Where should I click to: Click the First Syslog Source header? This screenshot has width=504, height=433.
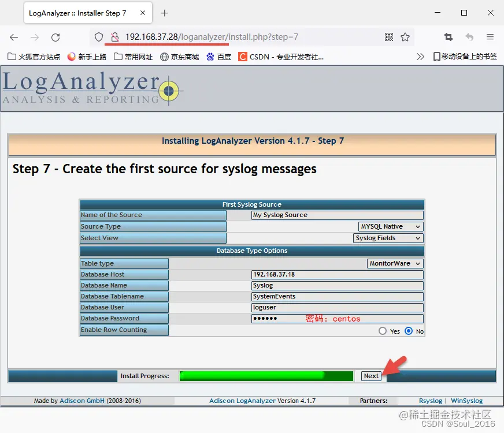[252, 204]
